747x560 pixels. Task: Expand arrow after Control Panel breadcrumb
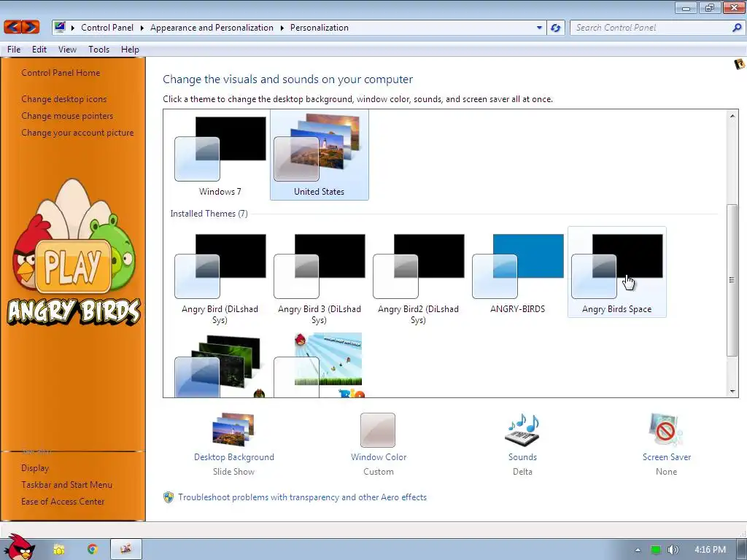click(142, 28)
